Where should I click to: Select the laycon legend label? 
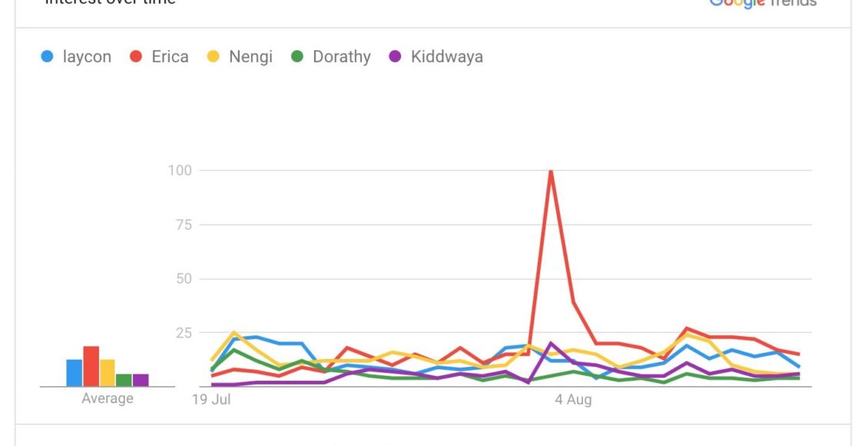[x=87, y=57]
